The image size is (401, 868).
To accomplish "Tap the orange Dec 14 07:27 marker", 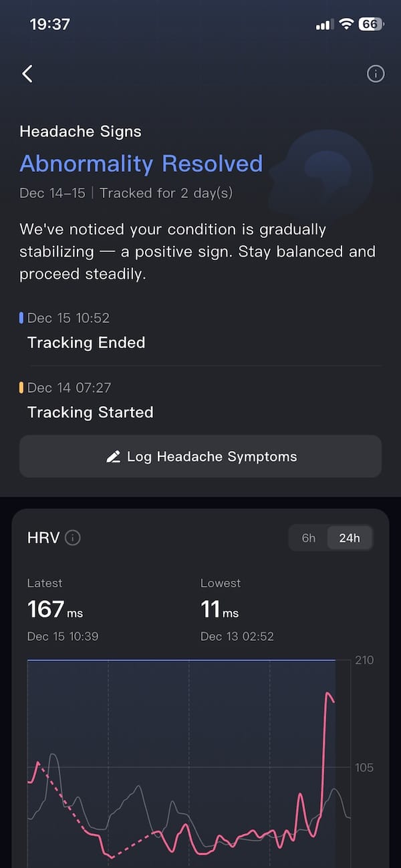I will point(21,388).
